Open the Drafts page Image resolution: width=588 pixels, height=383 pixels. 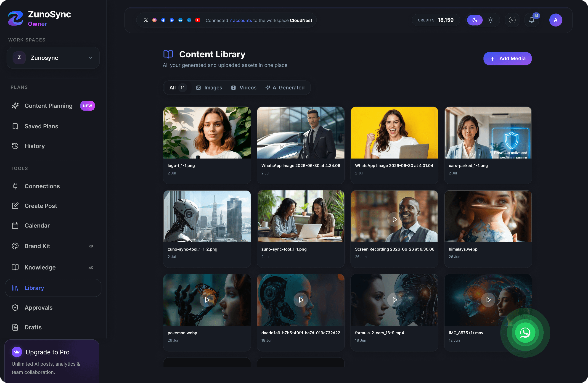click(x=53, y=327)
